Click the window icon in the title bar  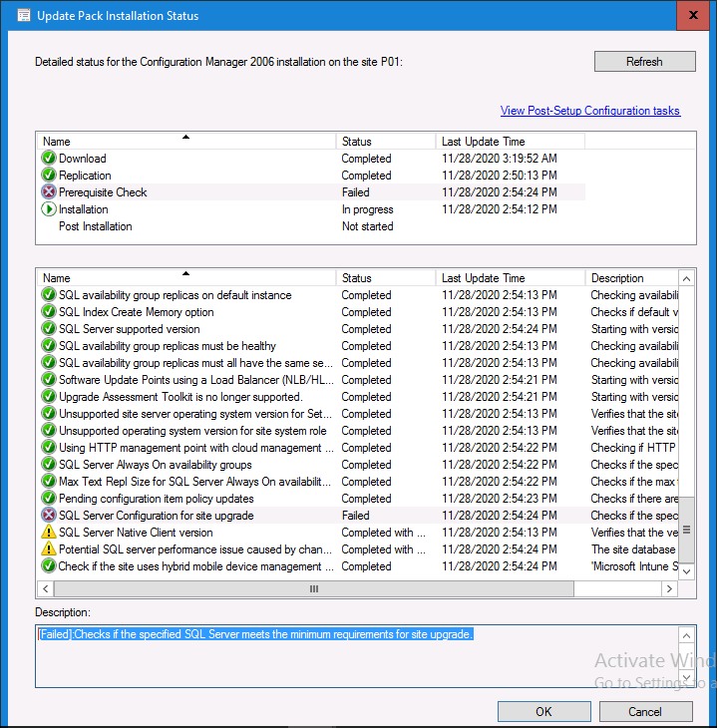(24, 15)
